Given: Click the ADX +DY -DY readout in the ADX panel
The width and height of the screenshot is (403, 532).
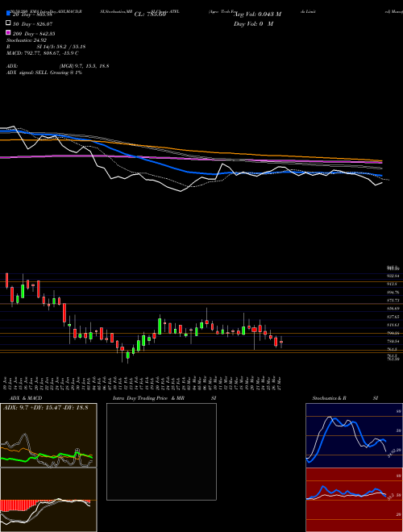Looking at the screenshot, I should point(45,408).
